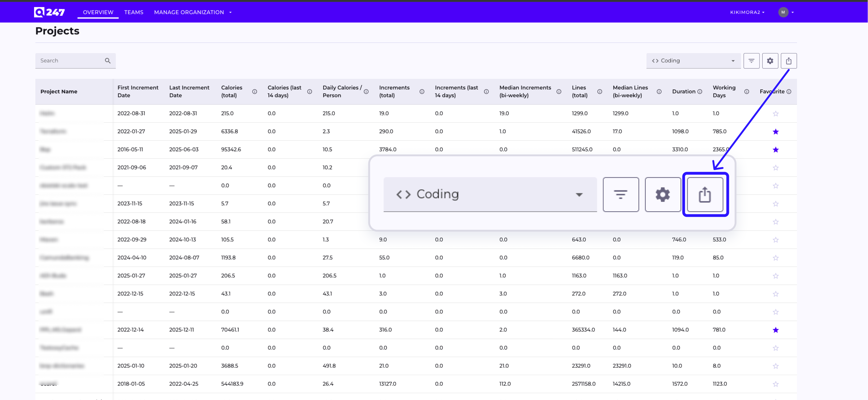This screenshot has height=400, width=868.
Task: Click the info icon beside Calories (total)
Action: pos(255,91)
